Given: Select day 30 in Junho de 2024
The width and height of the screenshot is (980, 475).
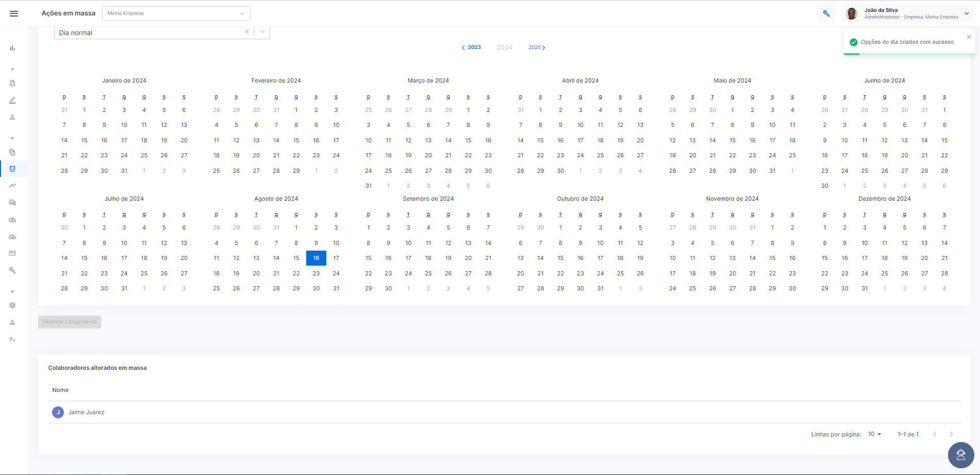Looking at the screenshot, I should point(825,186).
